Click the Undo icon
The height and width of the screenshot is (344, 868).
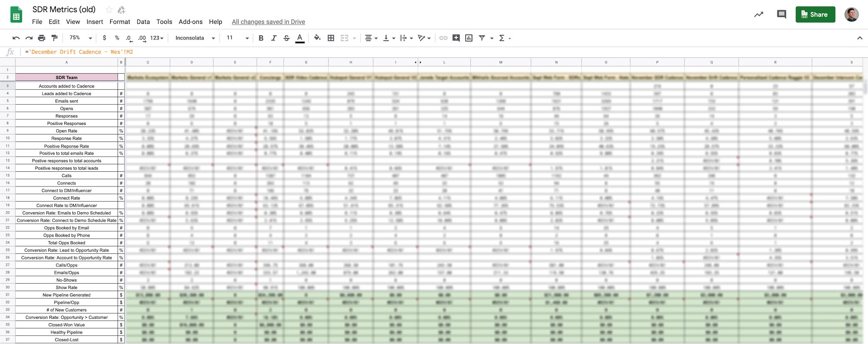[x=16, y=38]
